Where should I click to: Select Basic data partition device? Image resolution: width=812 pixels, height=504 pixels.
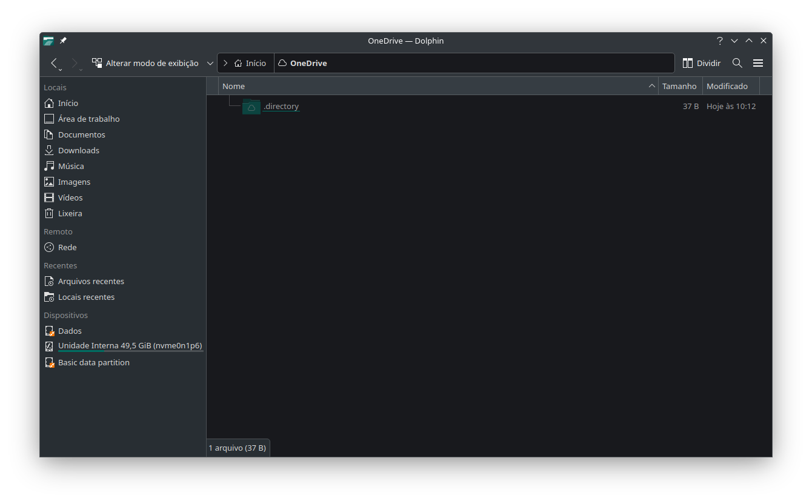point(123,362)
